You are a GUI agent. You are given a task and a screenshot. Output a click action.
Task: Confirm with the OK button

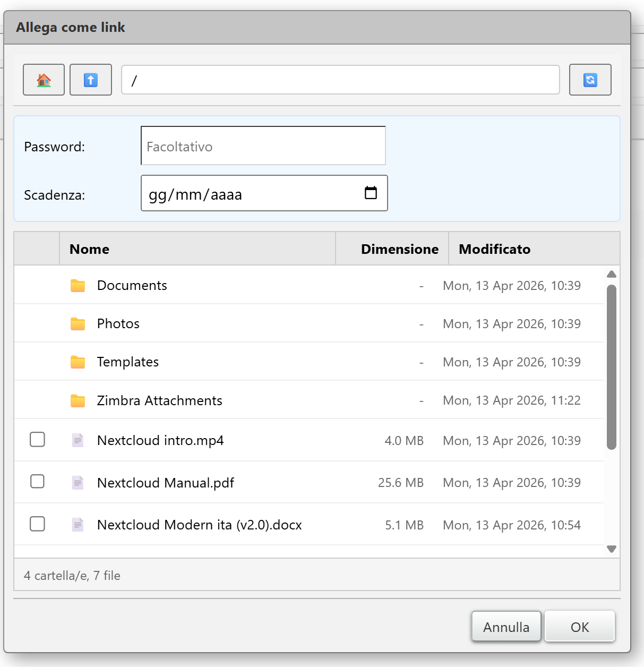[579, 627]
